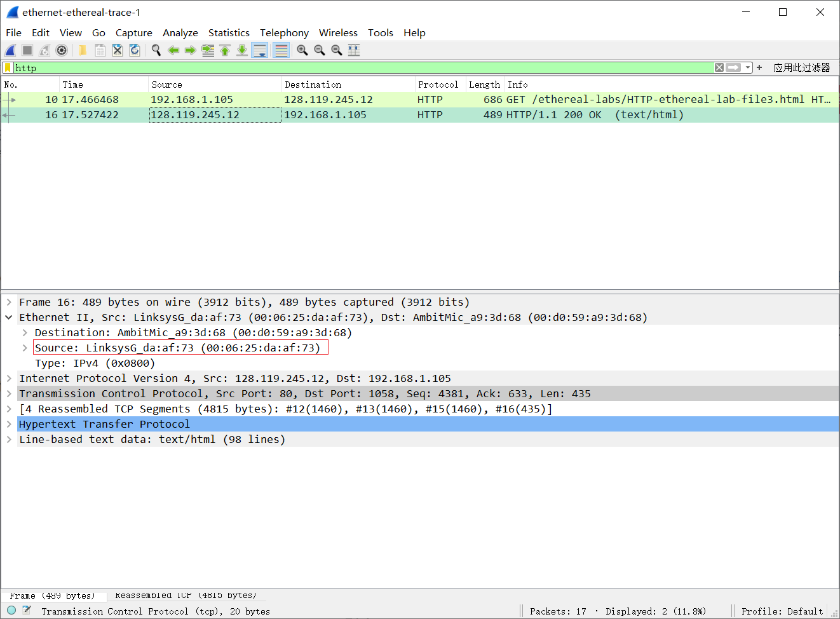Click the Stop capturing packets square icon
Screen dimensions: 840x619
click(27, 50)
